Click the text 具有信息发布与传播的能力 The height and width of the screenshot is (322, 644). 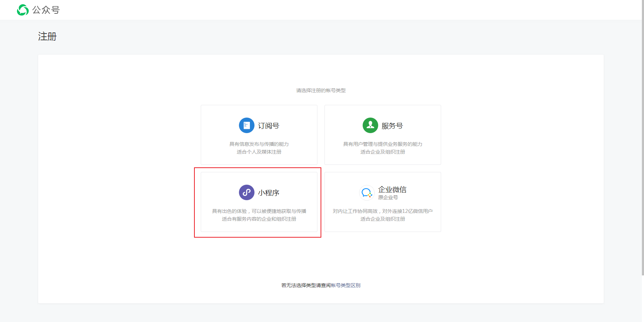tap(259, 144)
